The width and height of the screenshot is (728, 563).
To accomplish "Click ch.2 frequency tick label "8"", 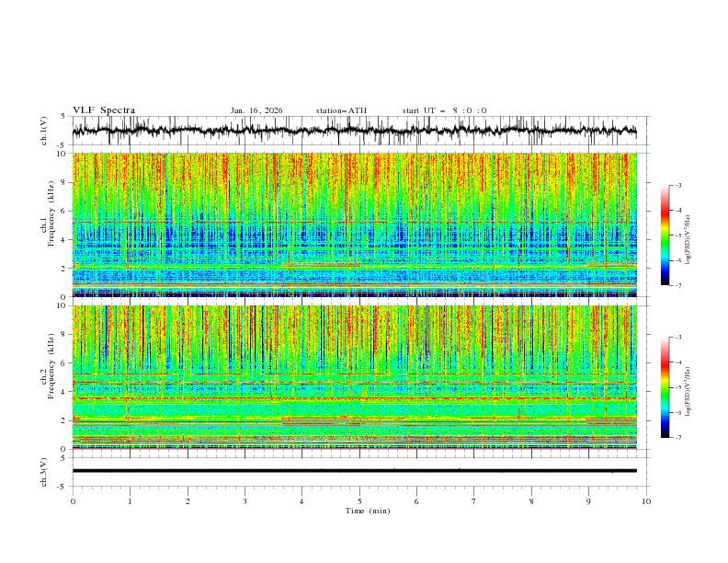I will tap(65, 335).
